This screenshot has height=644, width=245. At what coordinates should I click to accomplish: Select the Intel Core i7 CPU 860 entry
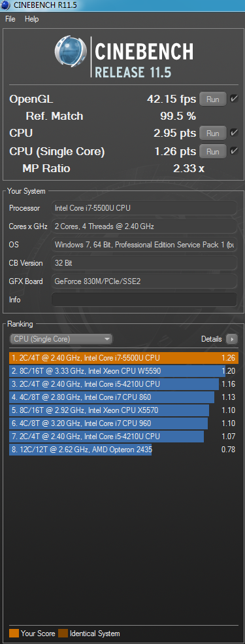123,397
